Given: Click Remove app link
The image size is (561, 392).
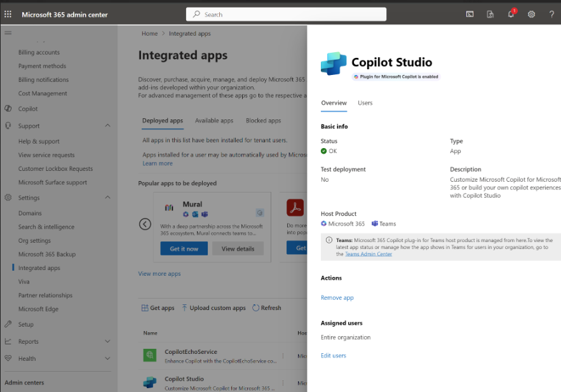Looking at the screenshot, I should [337, 297].
